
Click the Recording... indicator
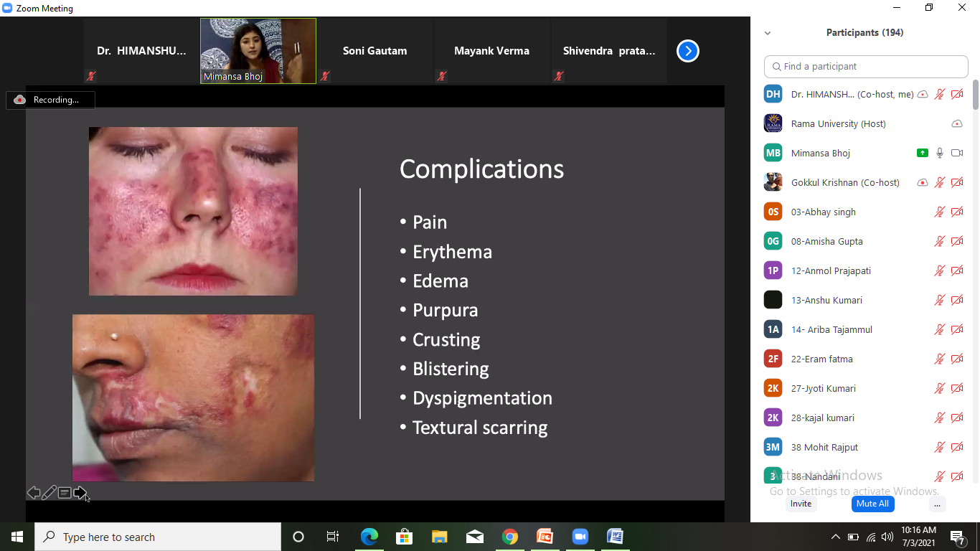click(x=50, y=100)
